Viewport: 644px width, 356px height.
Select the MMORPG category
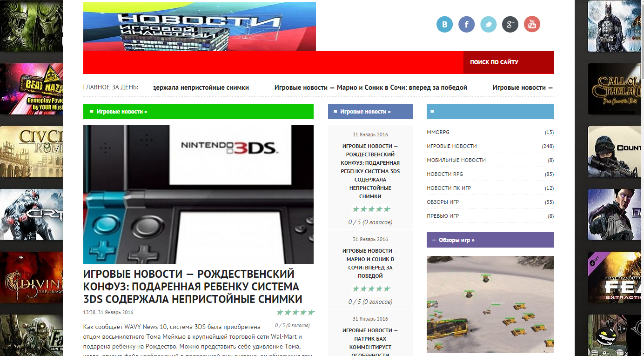(438, 132)
